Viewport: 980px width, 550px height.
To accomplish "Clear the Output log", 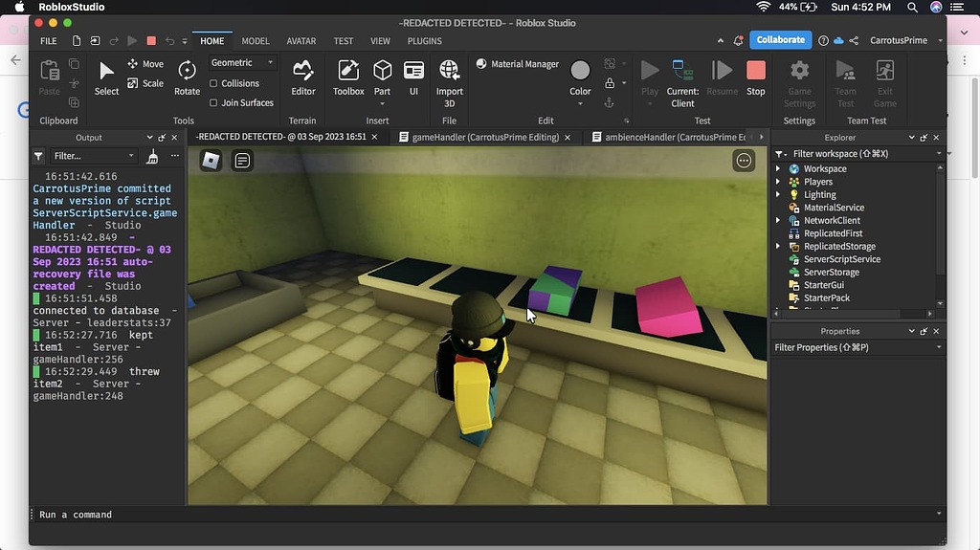I will click(x=153, y=156).
